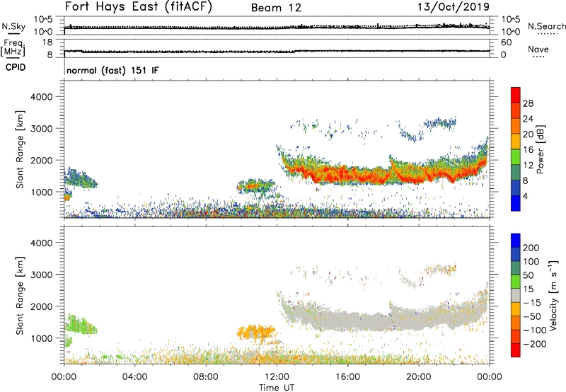Click the 'Time UT' axis label
The width and height of the screenshot is (566, 392).
point(277,388)
